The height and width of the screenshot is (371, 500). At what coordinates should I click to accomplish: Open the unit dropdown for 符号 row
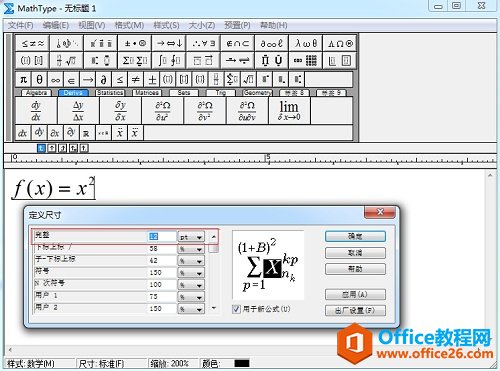coord(191,273)
